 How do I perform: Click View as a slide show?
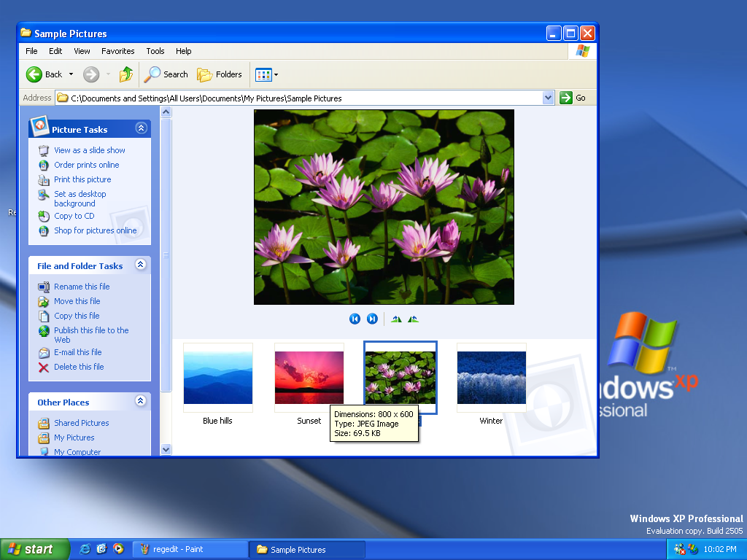(90, 150)
